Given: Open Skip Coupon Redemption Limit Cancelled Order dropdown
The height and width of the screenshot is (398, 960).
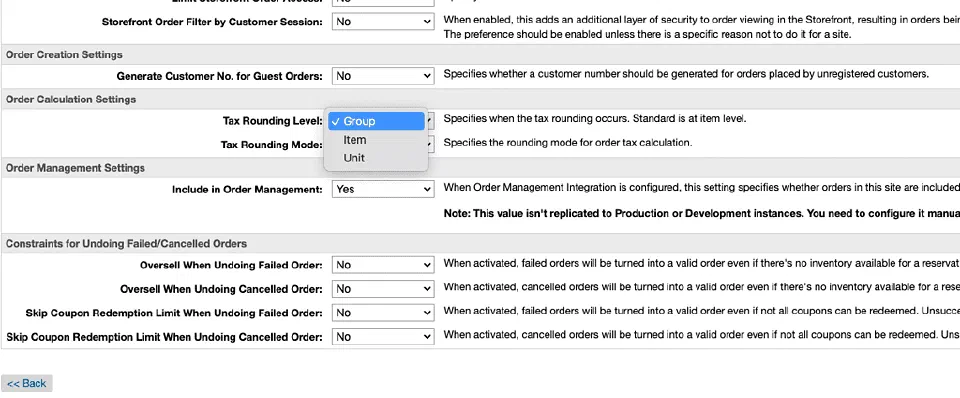Looking at the screenshot, I should 383,337.
